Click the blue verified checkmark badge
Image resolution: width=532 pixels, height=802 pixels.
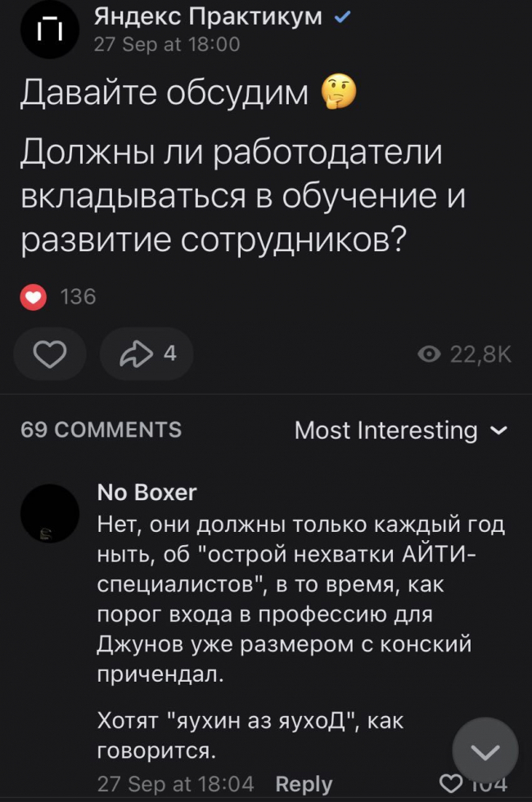342,18
